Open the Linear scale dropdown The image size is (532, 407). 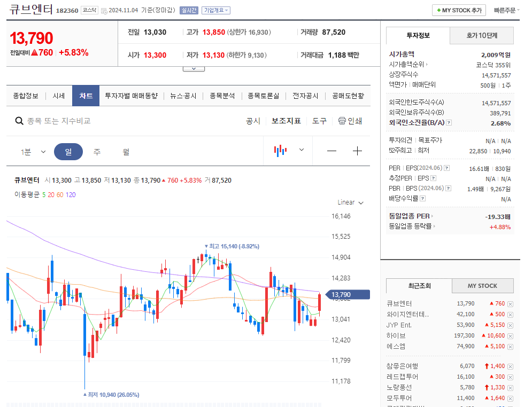point(351,202)
